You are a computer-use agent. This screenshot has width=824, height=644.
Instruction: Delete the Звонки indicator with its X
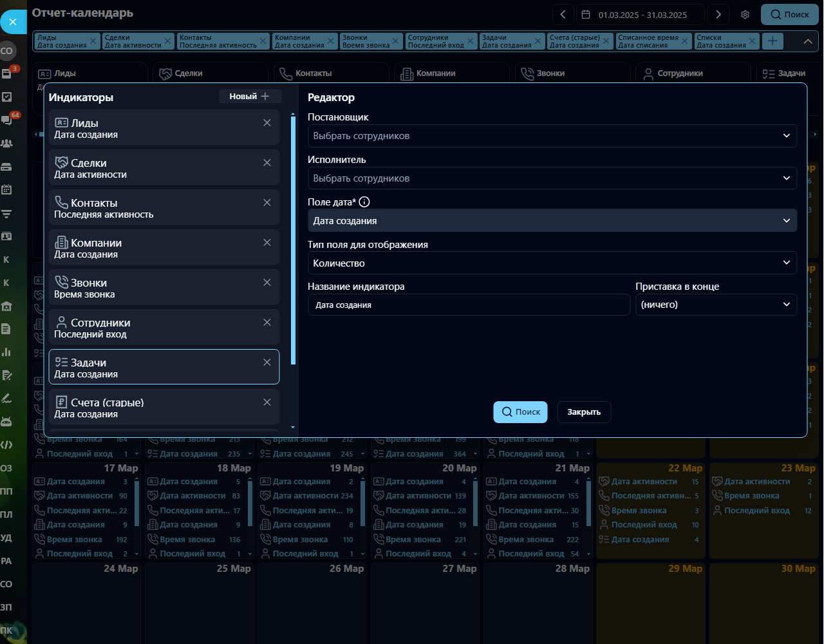point(267,283)
